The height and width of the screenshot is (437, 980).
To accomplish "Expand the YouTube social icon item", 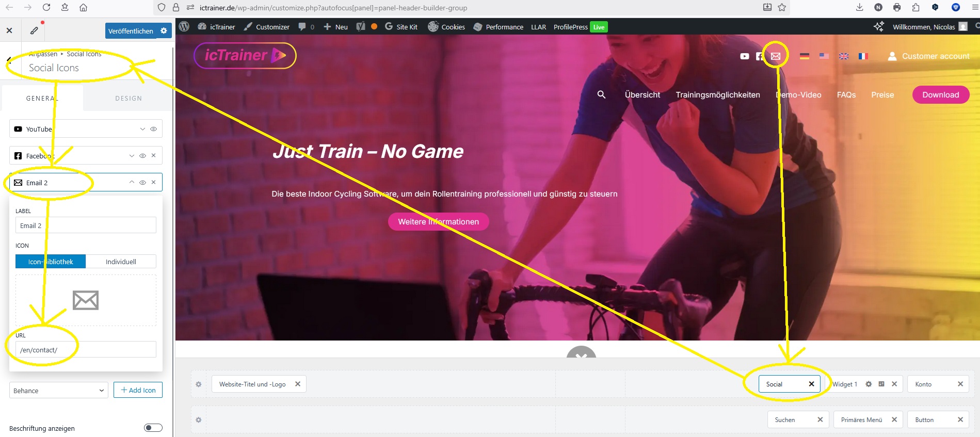I will (x=142, y=129).
